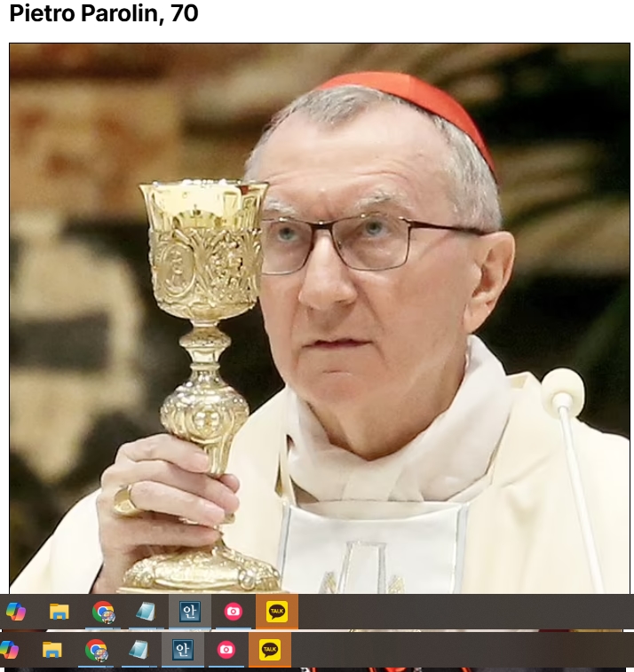The height and width of the screenshot is (672, 634).
Task: Open Google Chrome in the bottom taskbar row
Action: click(x=97, y=650)
